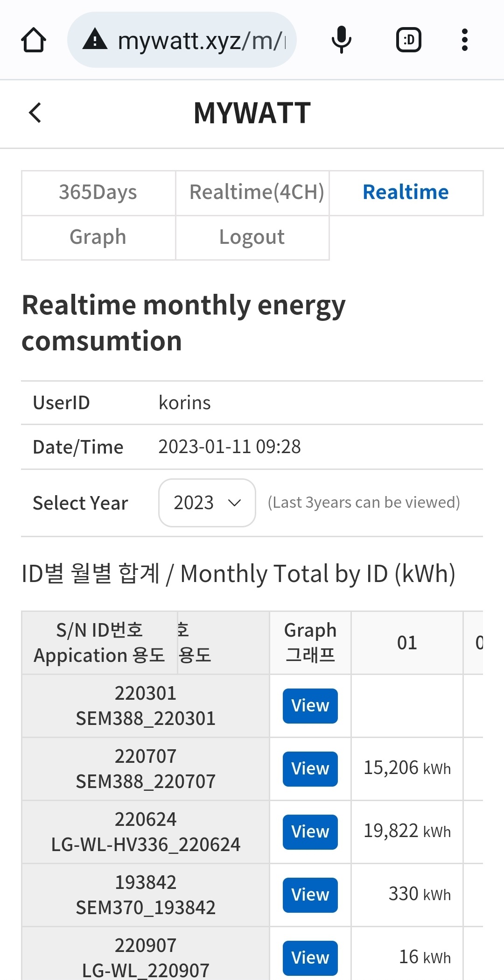Screen dimensions: 504x980
Task: View graph for LG-WL-HV336_220624
Action: click(x=310, y=832)
